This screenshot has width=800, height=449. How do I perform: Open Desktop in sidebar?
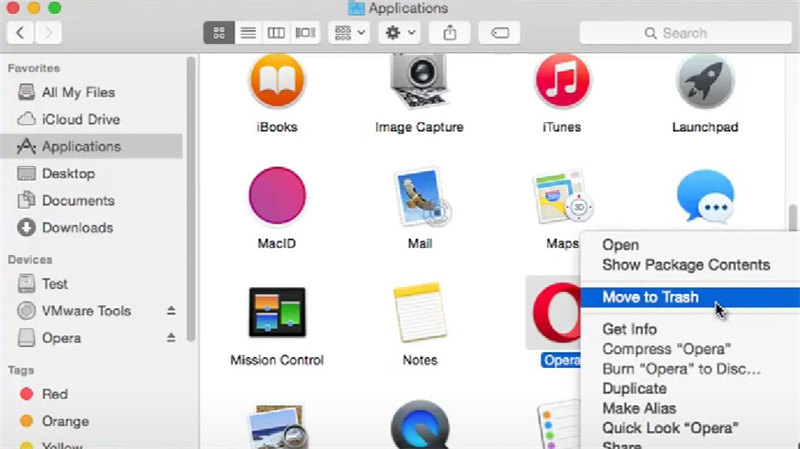point(92,173)
